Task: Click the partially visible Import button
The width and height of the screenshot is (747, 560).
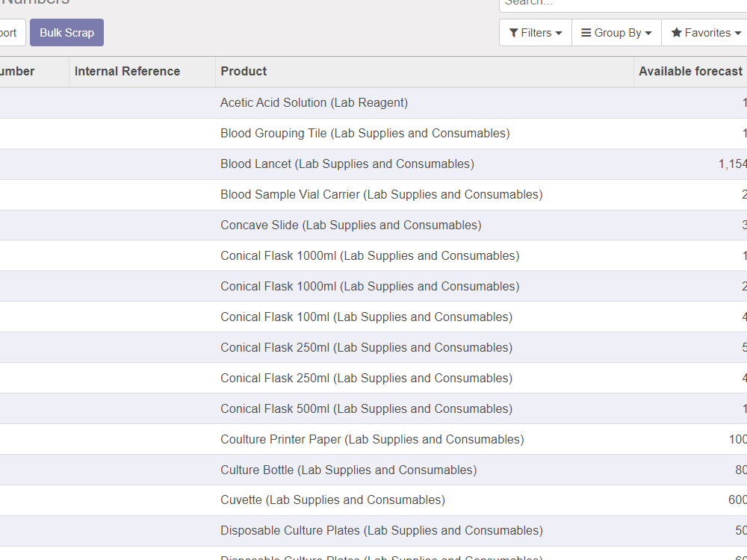Action: pyautogui.click(x=7, y=32)
